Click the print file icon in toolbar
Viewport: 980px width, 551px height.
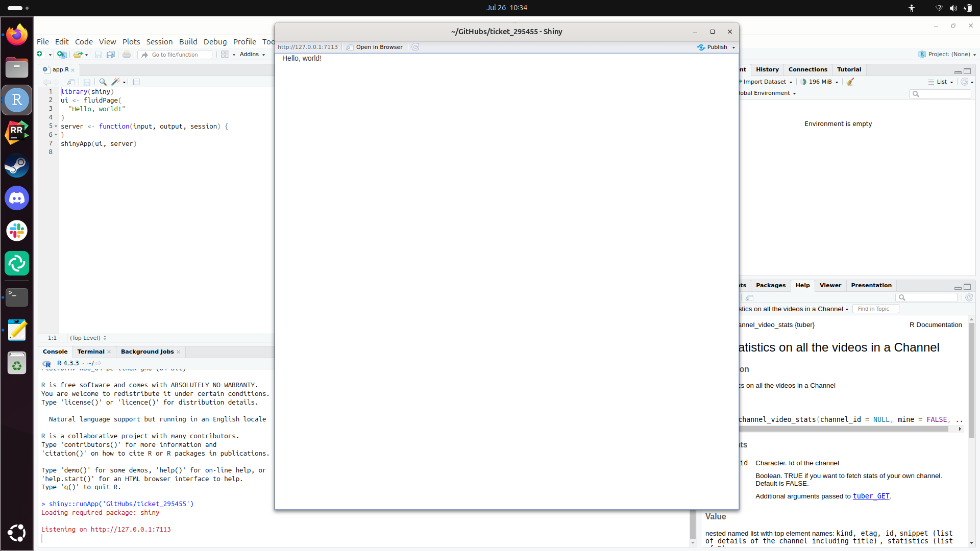pyautogui.click(x=127, y=55)
